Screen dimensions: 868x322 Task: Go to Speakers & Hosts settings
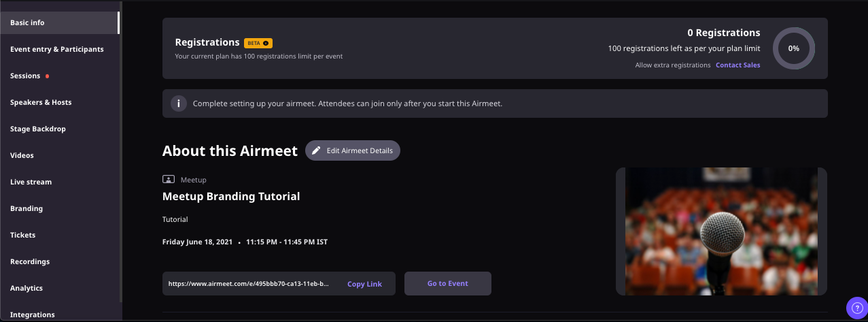[x=41, y=102]
